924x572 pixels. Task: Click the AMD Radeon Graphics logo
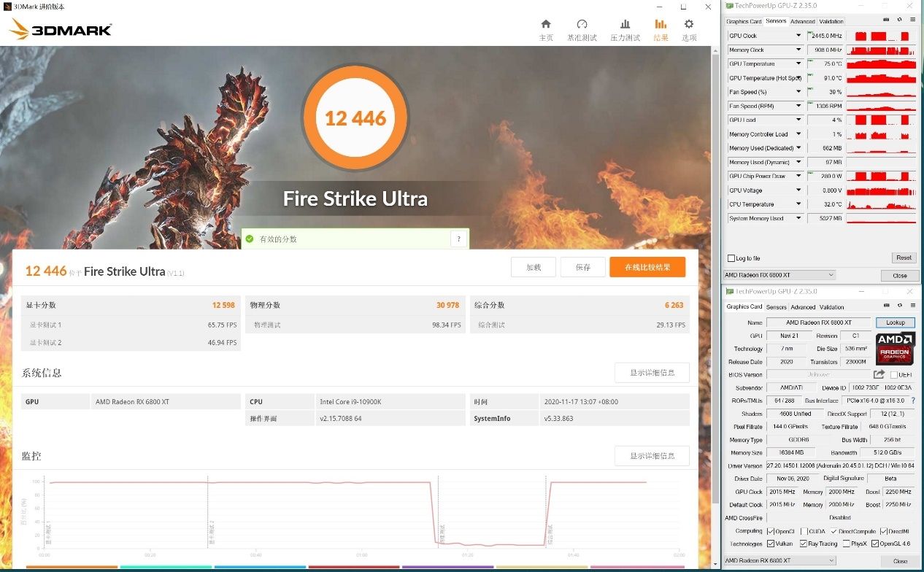[x=896, y=348]
